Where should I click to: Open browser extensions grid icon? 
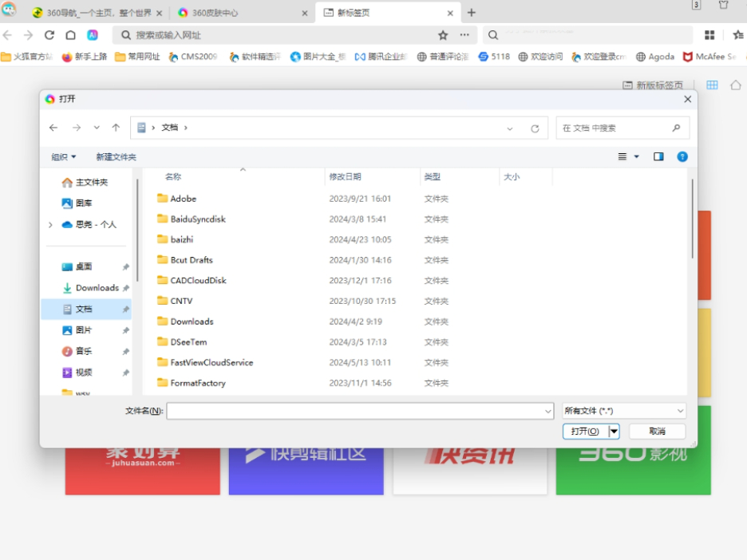click(709, 35)
